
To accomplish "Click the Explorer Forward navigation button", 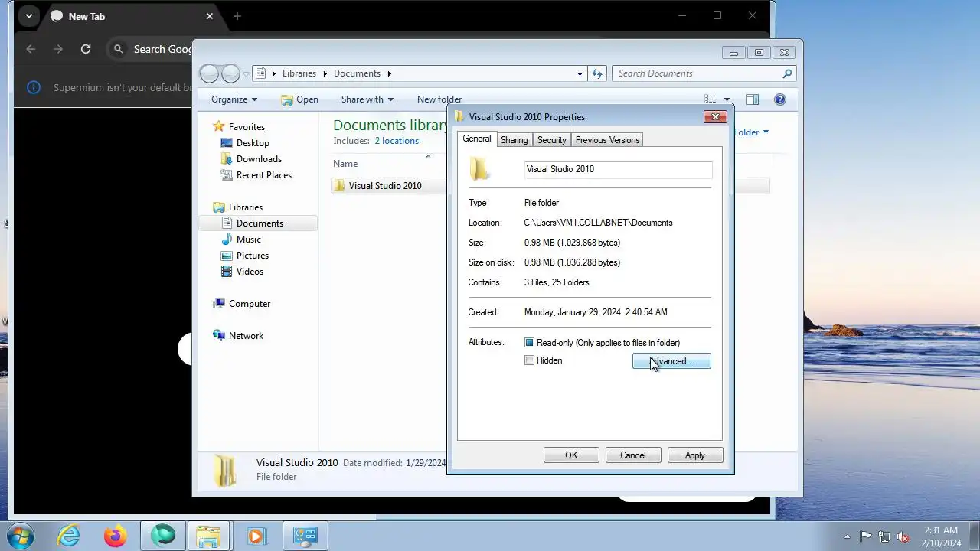I will [x=230, y=73].
